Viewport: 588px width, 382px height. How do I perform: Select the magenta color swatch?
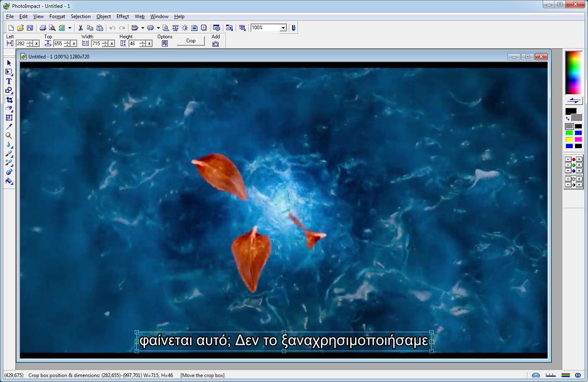[579, 140]
